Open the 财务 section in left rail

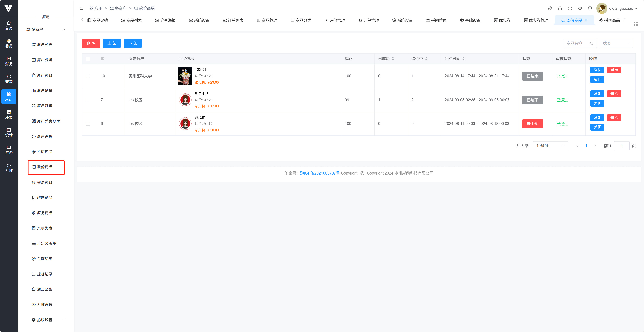(9, 61)
